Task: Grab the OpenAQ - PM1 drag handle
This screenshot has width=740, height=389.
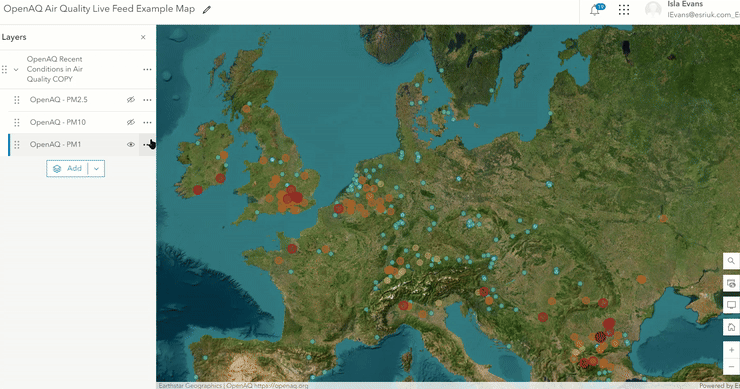Action: coord(17,144)
